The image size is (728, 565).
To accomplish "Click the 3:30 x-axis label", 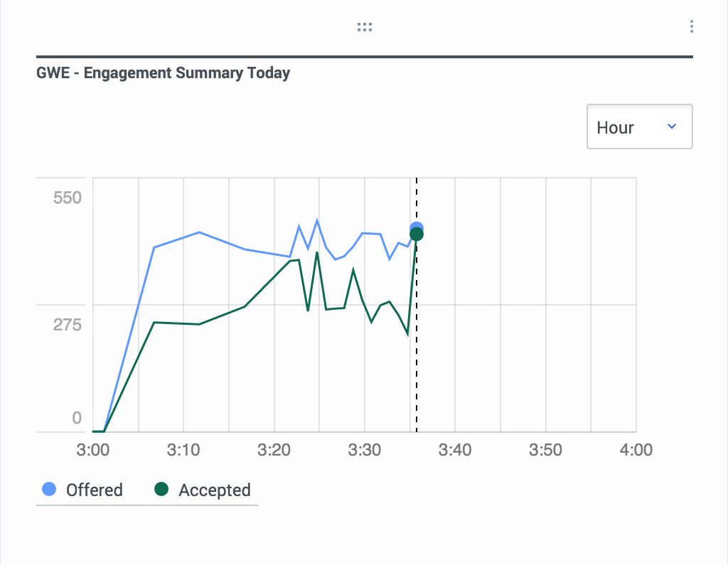I will 365,449.
